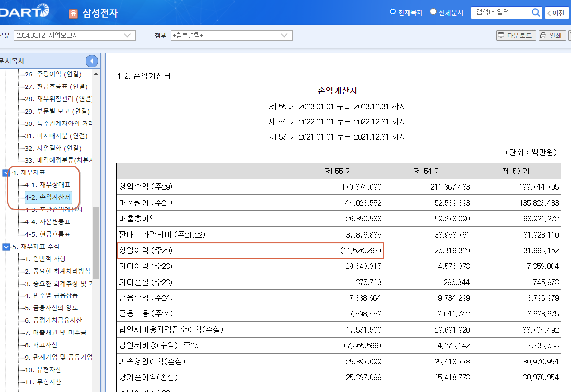
Task: Select the 4. 재무제표 tree item
Action: click(28, 172)
